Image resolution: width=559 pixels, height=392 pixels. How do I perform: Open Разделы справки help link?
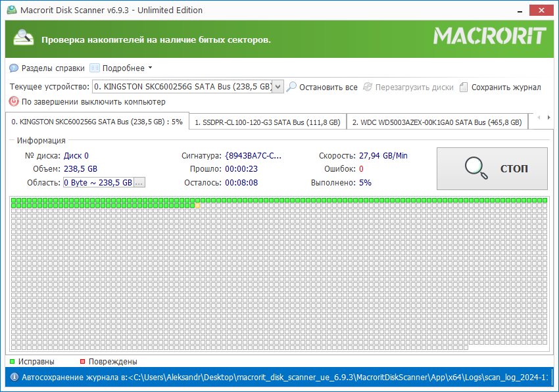tap(53, 68)
